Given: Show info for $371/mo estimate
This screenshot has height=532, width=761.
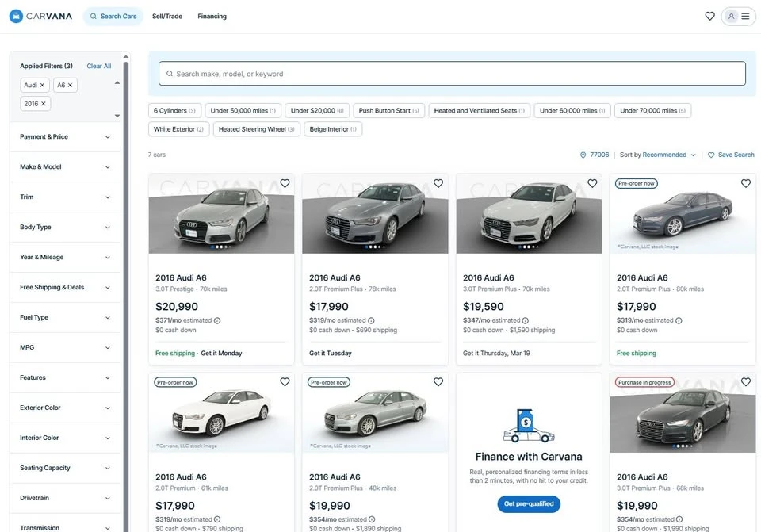Looking at the screenshot, I should [217, 320].
